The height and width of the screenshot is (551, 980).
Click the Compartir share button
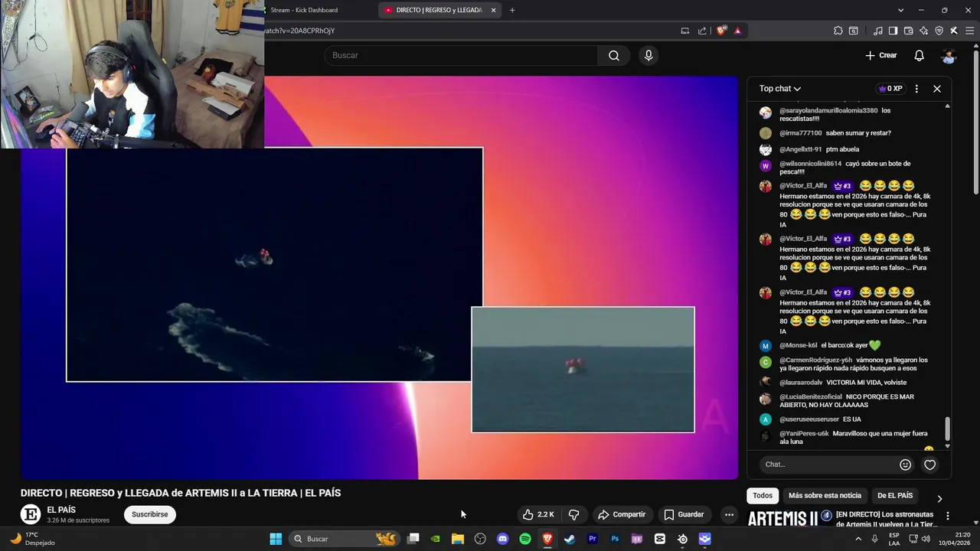[x=622, y=514]
